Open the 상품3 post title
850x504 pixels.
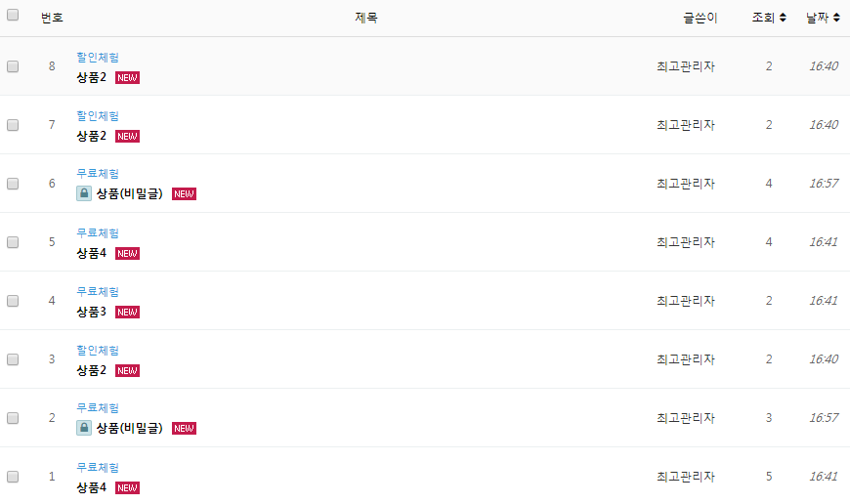click(91, 312)
